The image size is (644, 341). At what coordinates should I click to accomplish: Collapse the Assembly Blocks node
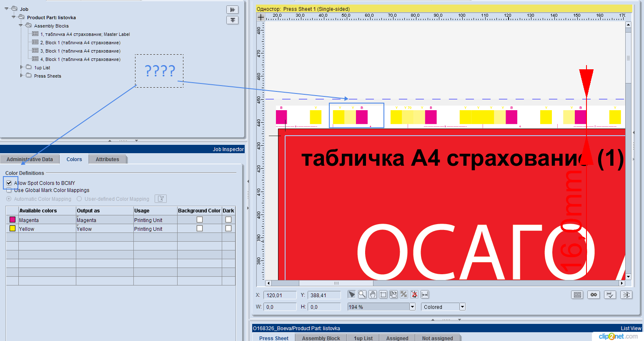[21, 25]
